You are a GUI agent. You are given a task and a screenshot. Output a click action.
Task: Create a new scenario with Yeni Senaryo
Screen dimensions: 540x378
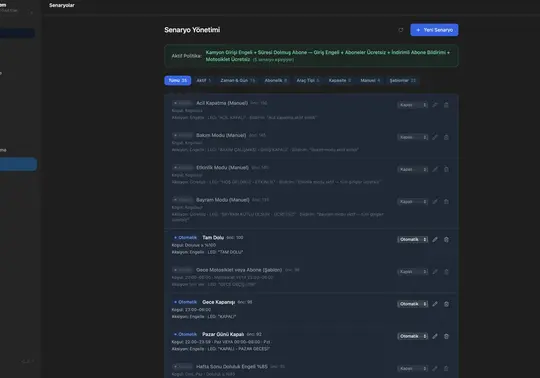[x=434, y=30]
